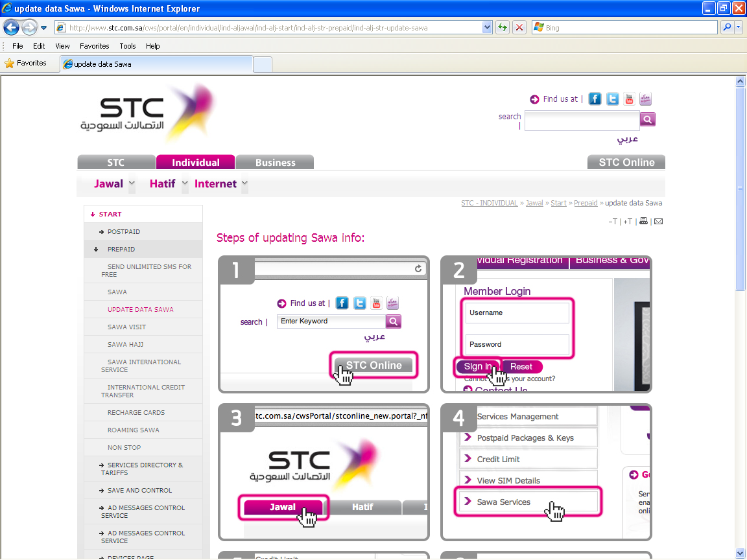
Task: Expand the Hatif submenu arrow
Action: tap(185, 184)
